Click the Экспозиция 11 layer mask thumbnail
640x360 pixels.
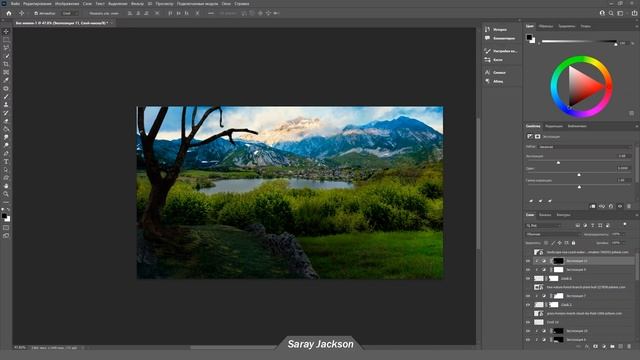[558, 261]
